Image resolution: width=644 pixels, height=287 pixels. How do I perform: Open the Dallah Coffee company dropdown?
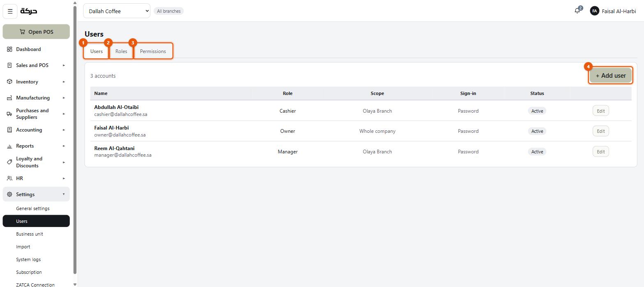pos(117,11)
